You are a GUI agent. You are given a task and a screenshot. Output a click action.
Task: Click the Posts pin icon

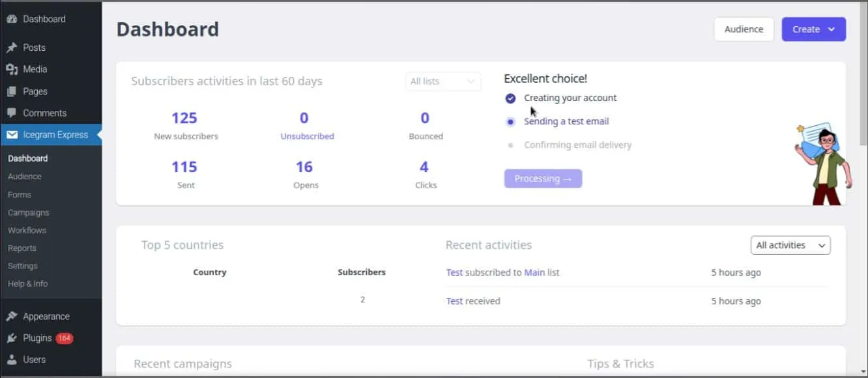[x=12, y=48]
